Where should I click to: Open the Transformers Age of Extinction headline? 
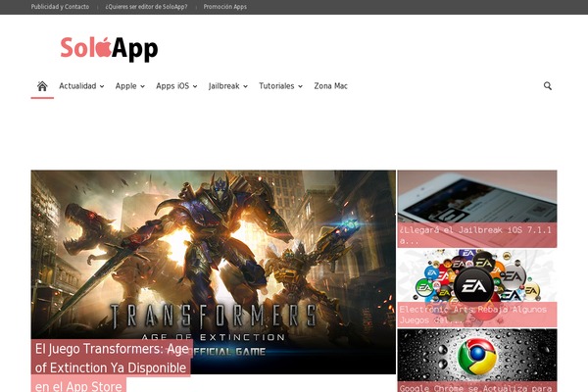click(x=111, y=367)
